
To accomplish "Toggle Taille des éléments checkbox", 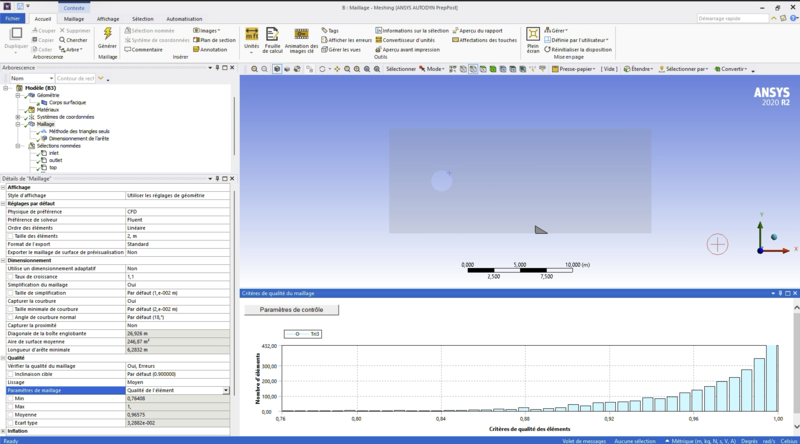I will pos(10,236).
